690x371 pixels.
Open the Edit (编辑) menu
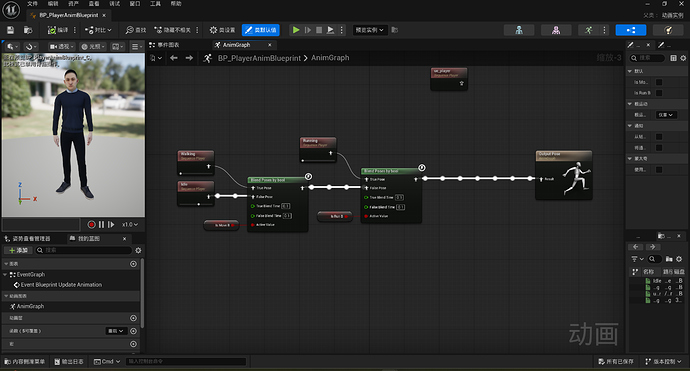click(x=53, y=4)
